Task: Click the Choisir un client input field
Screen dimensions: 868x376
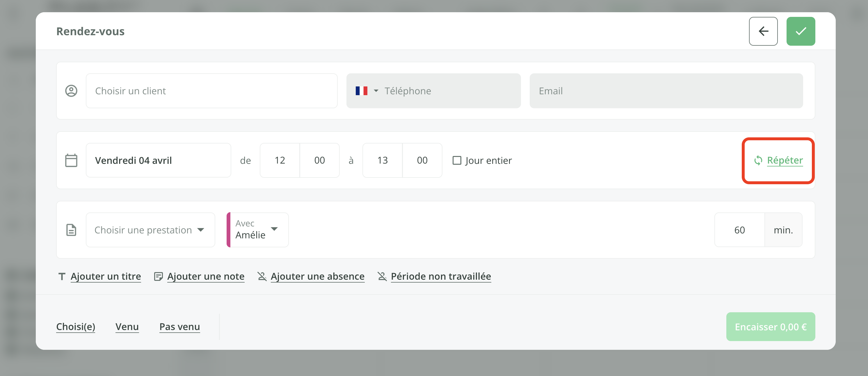Action: point(211,91)
